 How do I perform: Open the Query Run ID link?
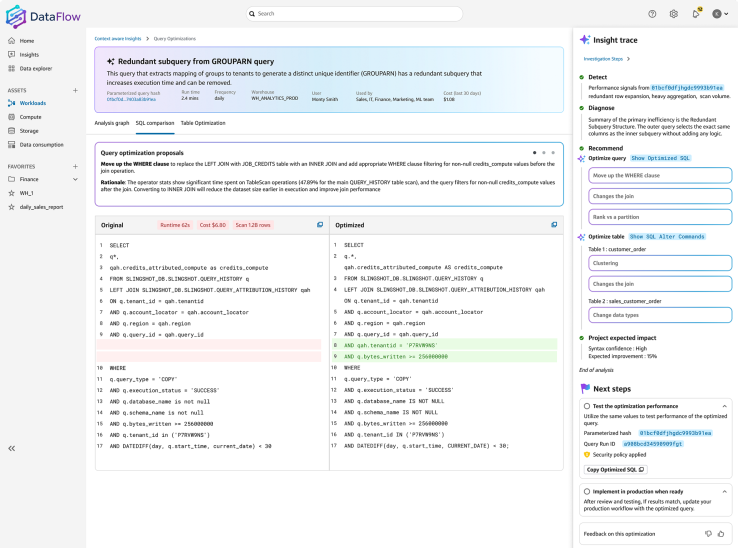click(652, 444)
